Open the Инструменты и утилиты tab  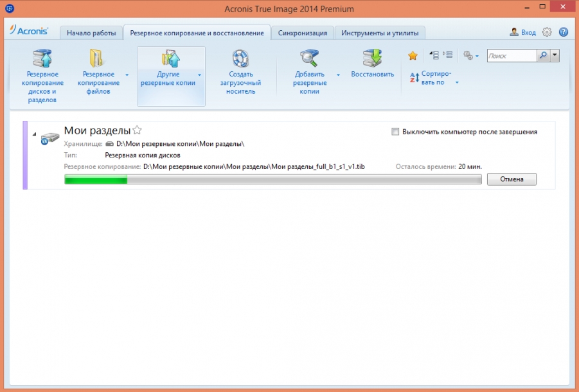[379, 33]
